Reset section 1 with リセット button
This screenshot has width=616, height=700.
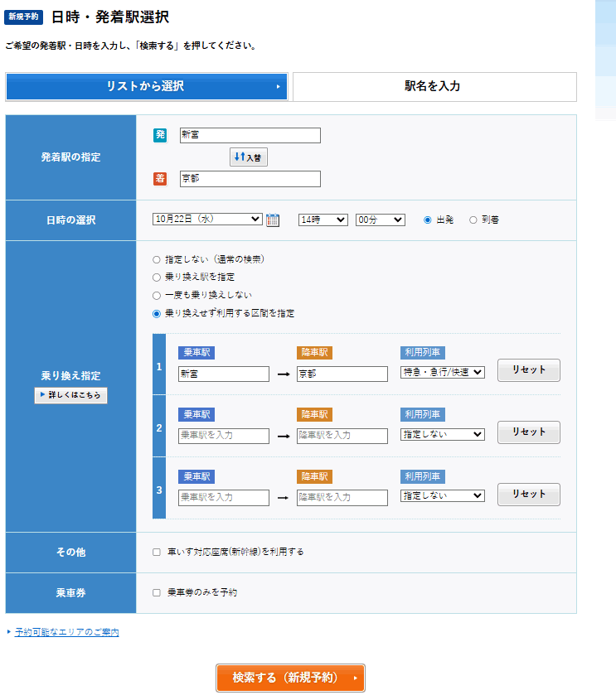(x=528, y=370)
